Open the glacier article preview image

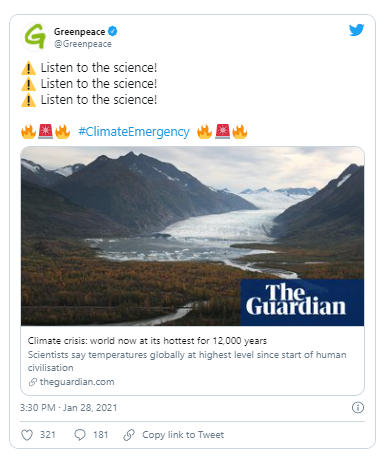(192, 236)
